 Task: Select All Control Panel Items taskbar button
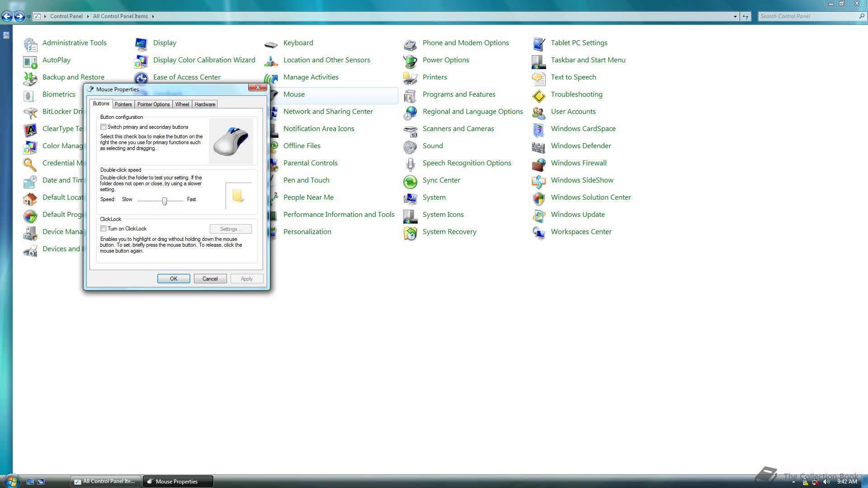[x=106, y=481]
